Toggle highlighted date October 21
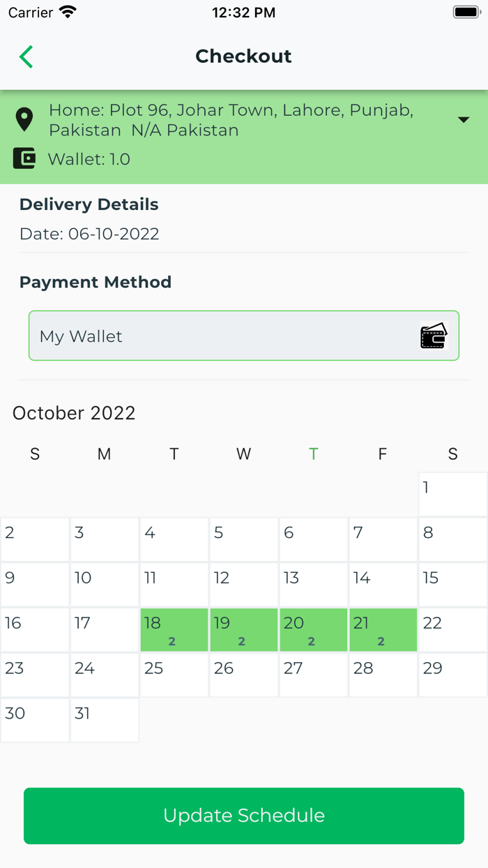488x868 pixels. (x=383, y=630)
